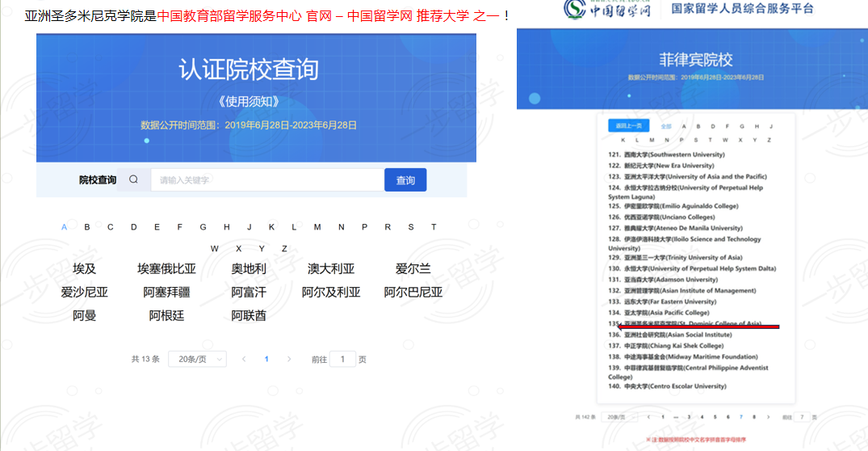
Task: Click entry 127 Ateneo De Manila University
Action: pyautogui.click(x=675, y=228)
